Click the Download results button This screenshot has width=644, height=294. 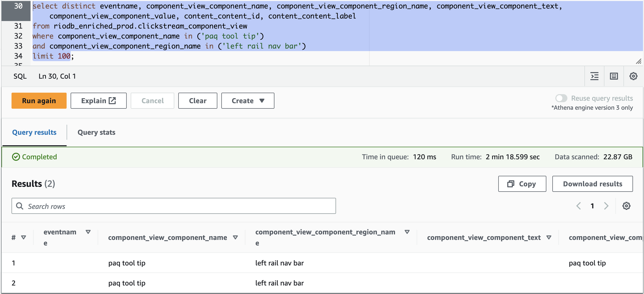(592, 184)
